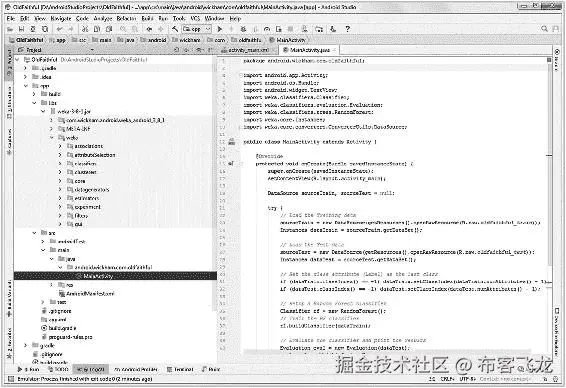
Task: Expand the build folder under app
Action: click(x=34, y=94)
